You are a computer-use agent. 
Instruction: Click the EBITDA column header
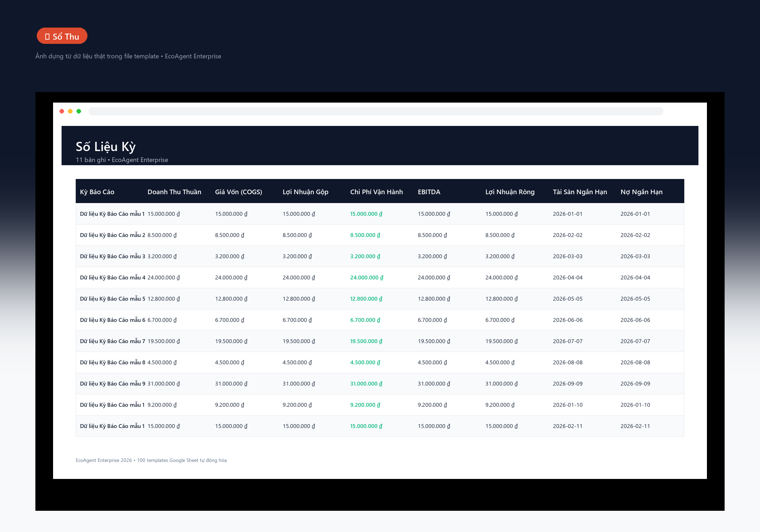click(x=429, y=192)
